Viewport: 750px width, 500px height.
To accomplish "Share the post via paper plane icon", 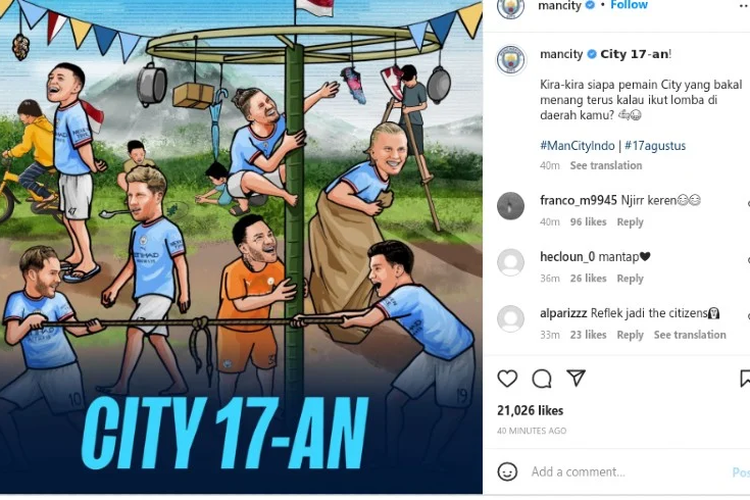I will coord(576,378).
